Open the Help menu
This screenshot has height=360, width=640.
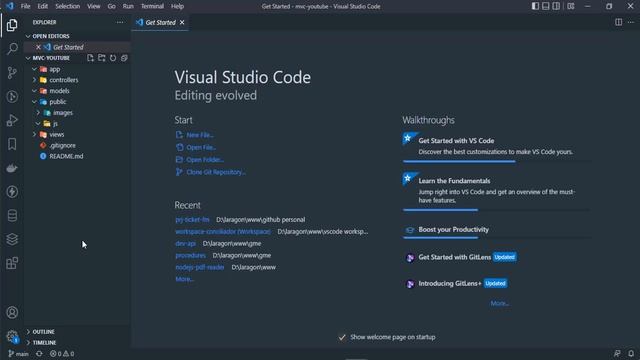click(x=177, y=6)
